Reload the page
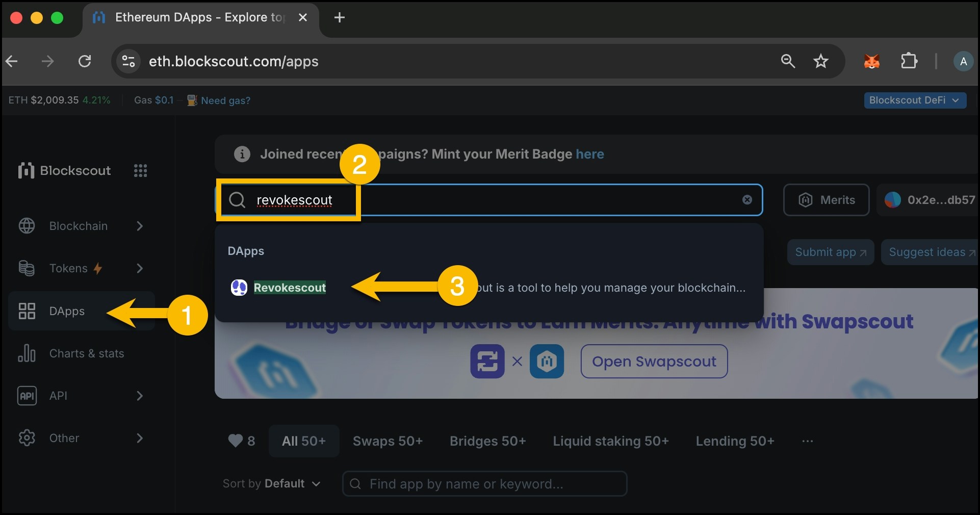980x515 pixels. coord(85,62)
